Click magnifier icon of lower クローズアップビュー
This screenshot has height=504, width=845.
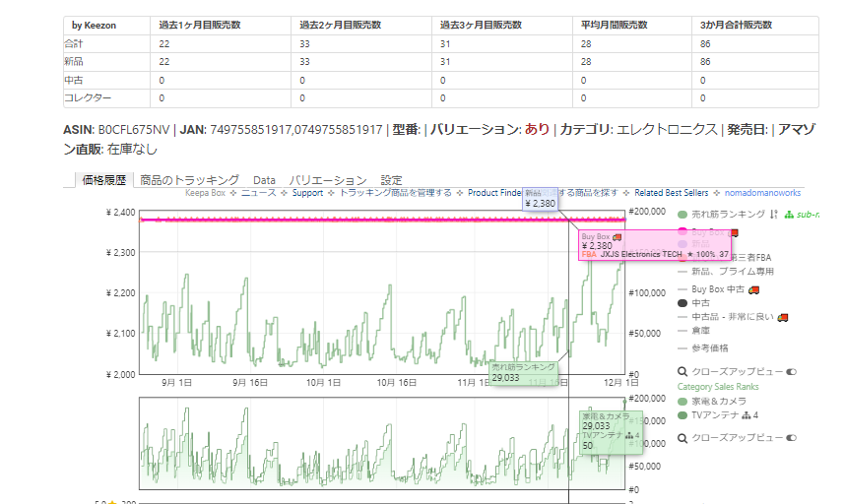[682, 437]
